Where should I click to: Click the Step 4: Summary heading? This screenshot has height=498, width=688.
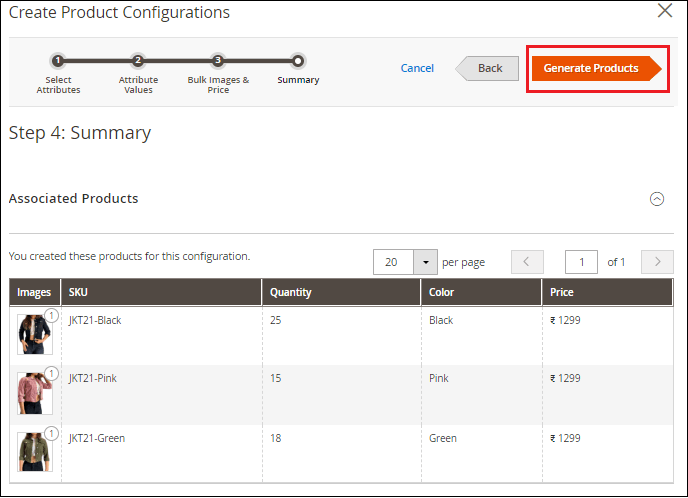80,133
